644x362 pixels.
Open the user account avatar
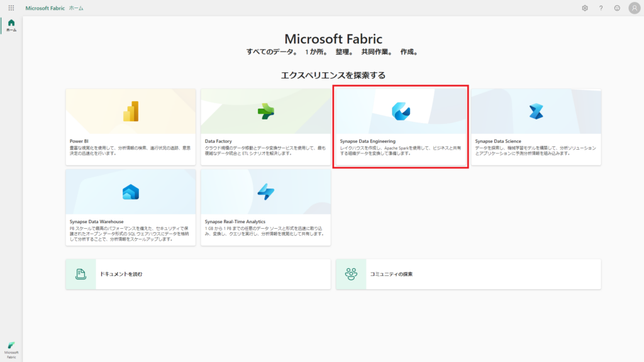click(634, 8)
